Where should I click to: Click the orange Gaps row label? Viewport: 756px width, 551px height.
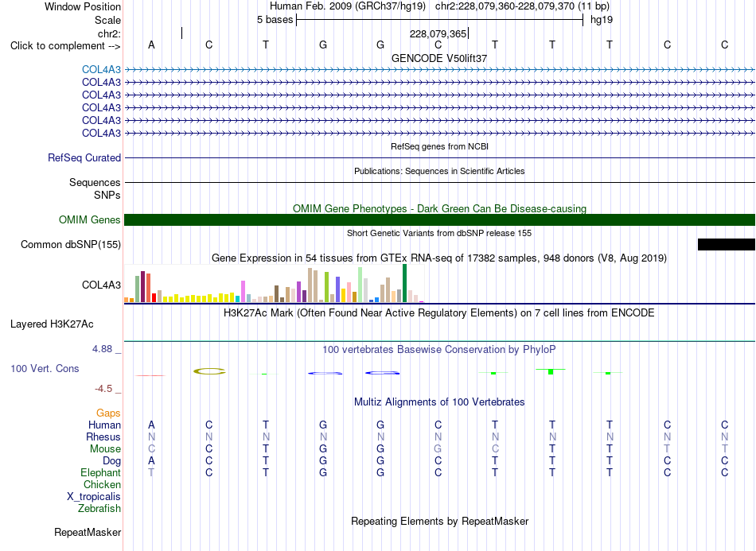click(108, 413)
